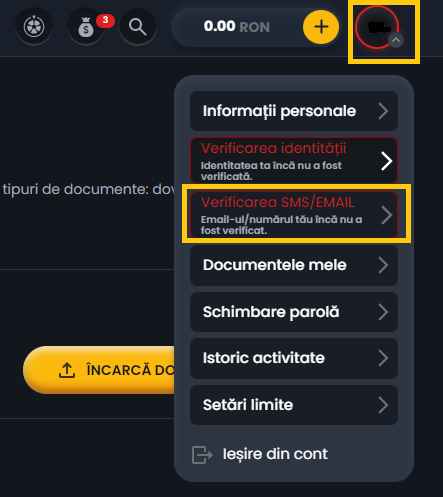Open the casino chip wheel icon

[34, 26]
